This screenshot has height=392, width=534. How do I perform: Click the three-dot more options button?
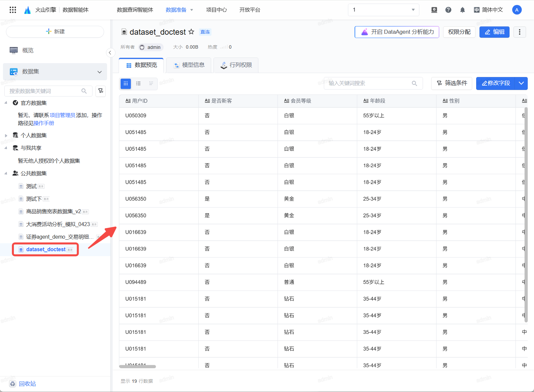[x=519, y=32]
